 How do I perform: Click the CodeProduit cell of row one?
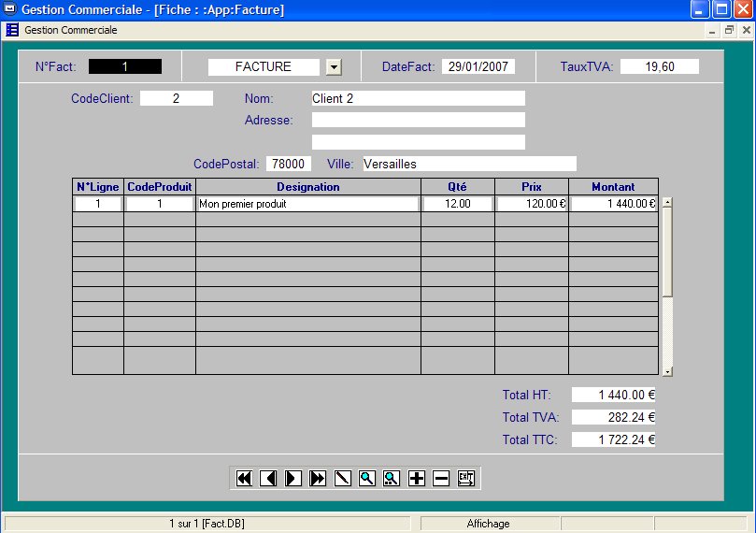click(160, 204)
